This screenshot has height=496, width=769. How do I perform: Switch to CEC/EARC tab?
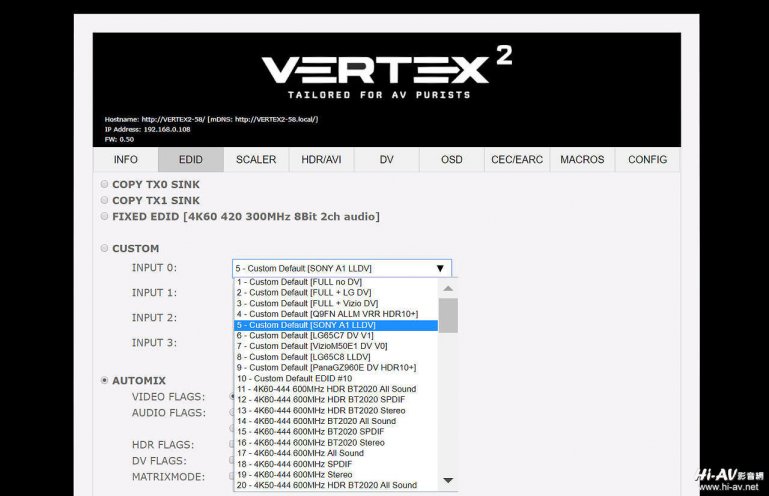517,160
